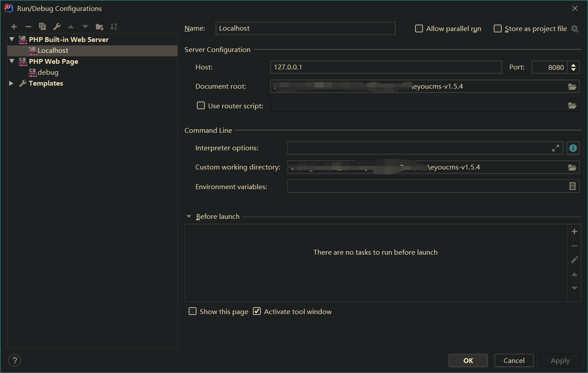Show Interpreter options info icon
The width and height of the screenshot is (588, 373).
coord(573,148)
